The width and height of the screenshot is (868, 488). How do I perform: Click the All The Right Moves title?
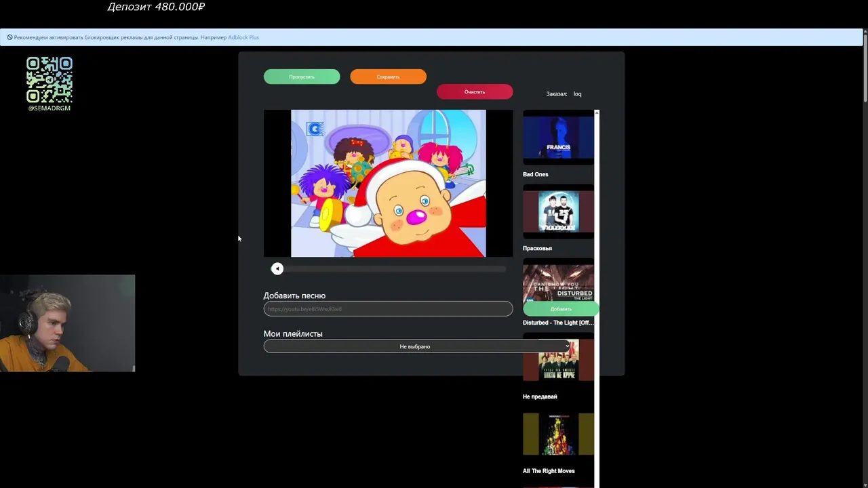[549, 470]
